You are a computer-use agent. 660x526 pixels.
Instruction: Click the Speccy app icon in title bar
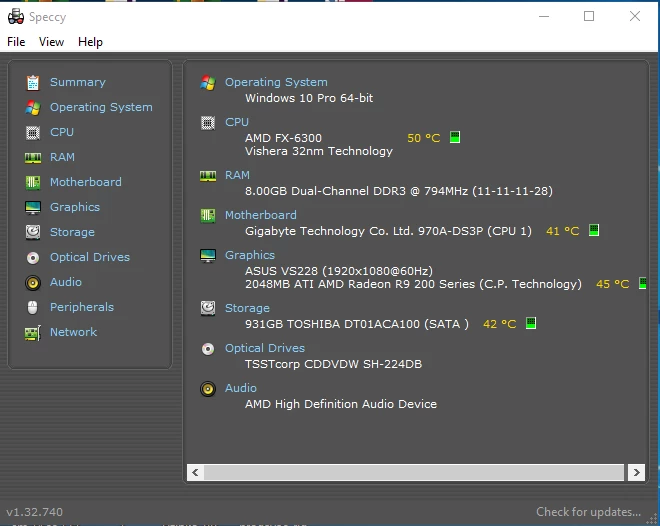pos(16,16)
